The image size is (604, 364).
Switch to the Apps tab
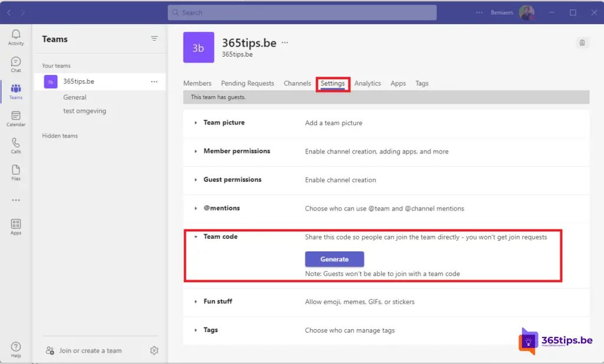(x=398, y=83)
